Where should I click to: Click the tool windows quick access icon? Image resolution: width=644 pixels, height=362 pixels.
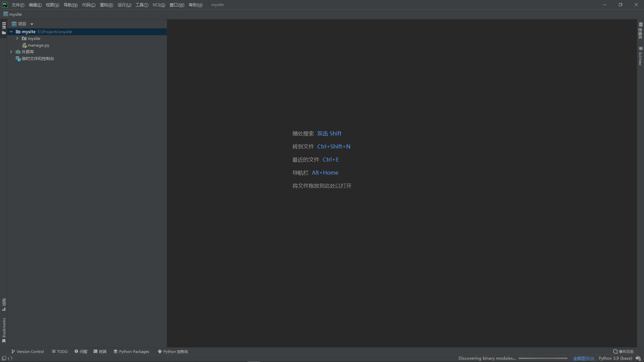tap(4, 358)
